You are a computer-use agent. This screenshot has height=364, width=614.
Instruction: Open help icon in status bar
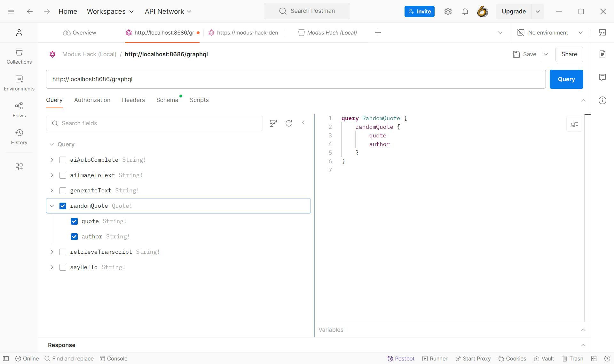[x=607, y=359]
